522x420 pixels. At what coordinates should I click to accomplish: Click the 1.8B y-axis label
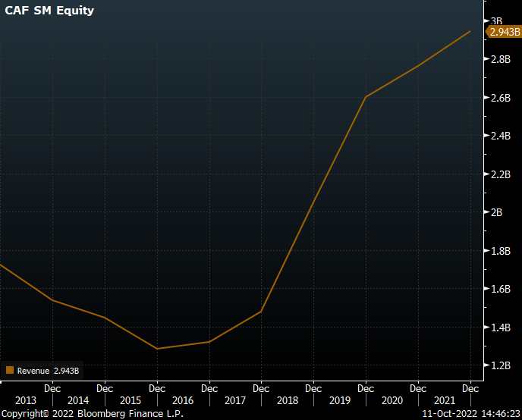click(x=500, y=251)
